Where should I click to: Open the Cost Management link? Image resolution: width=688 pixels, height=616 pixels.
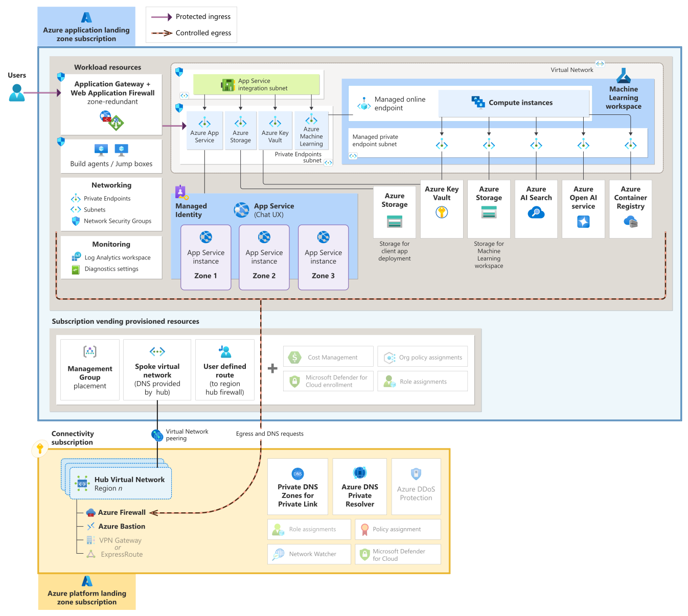coord(328,356)
